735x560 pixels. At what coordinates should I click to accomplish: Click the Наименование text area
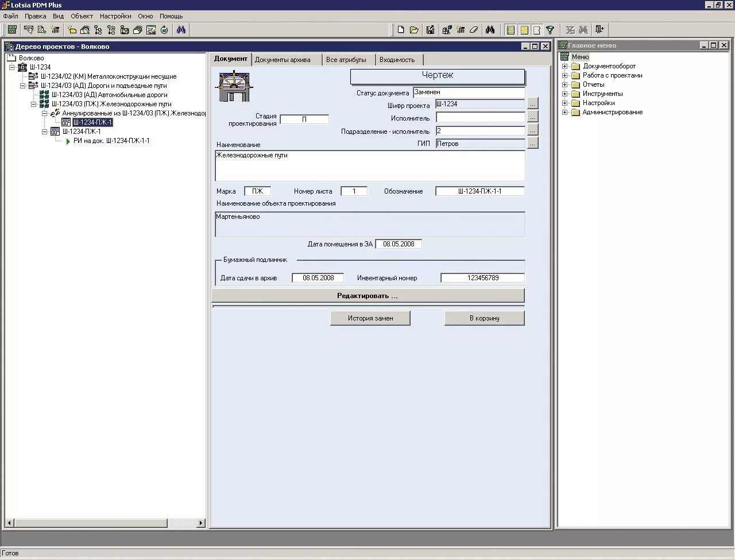click(x=370, y=166)
